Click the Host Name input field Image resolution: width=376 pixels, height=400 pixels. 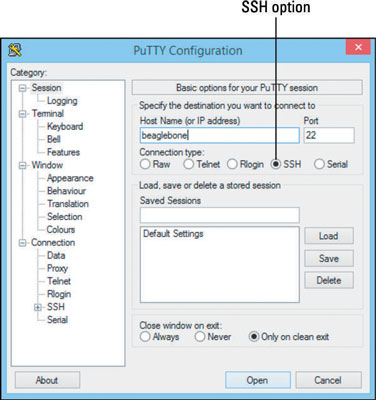(219, 135)
